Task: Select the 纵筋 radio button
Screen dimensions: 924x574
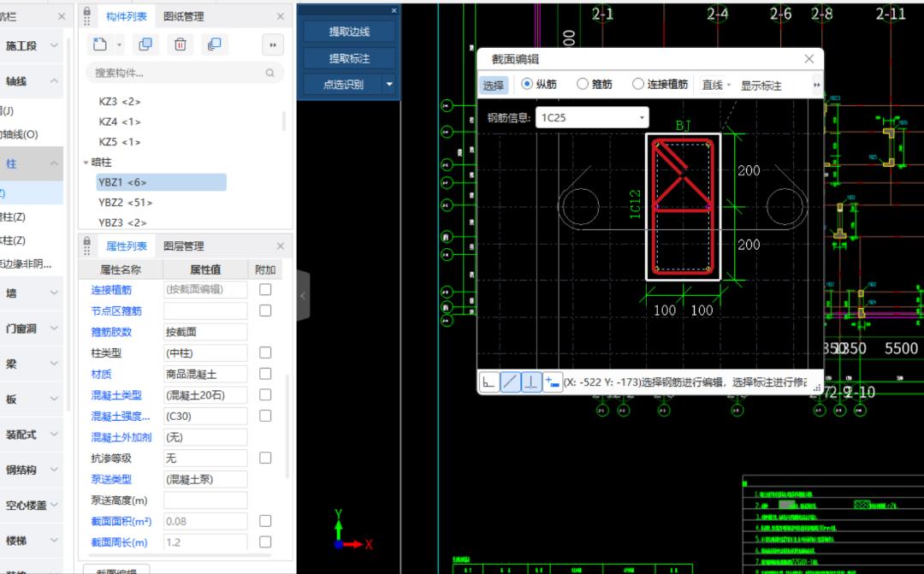Action: click(527, 84)
